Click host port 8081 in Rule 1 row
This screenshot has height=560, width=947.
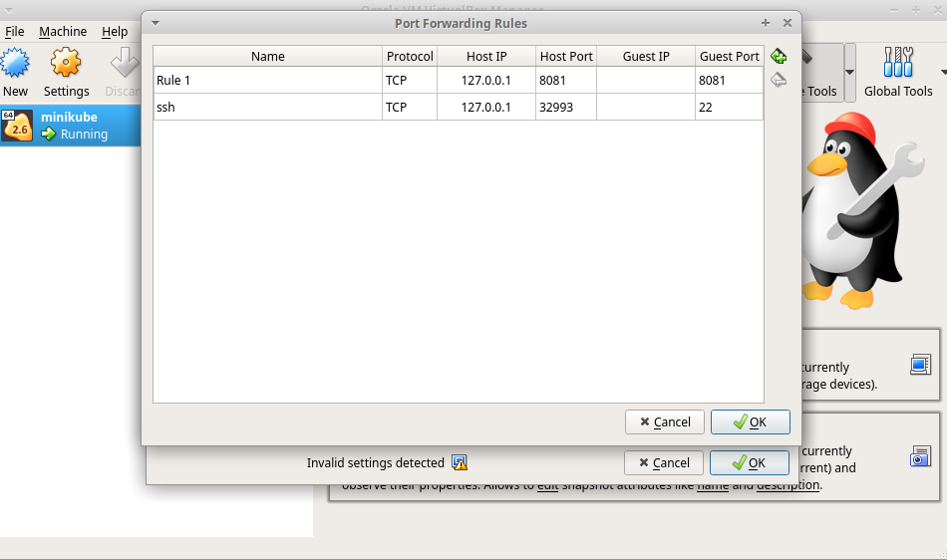(566, 81)
